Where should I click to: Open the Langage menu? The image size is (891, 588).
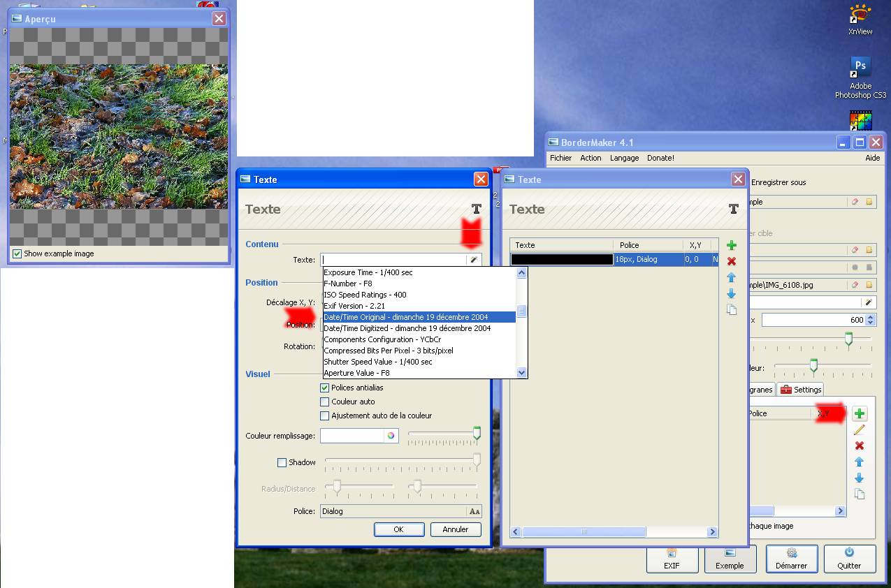[x=624, y=158]
